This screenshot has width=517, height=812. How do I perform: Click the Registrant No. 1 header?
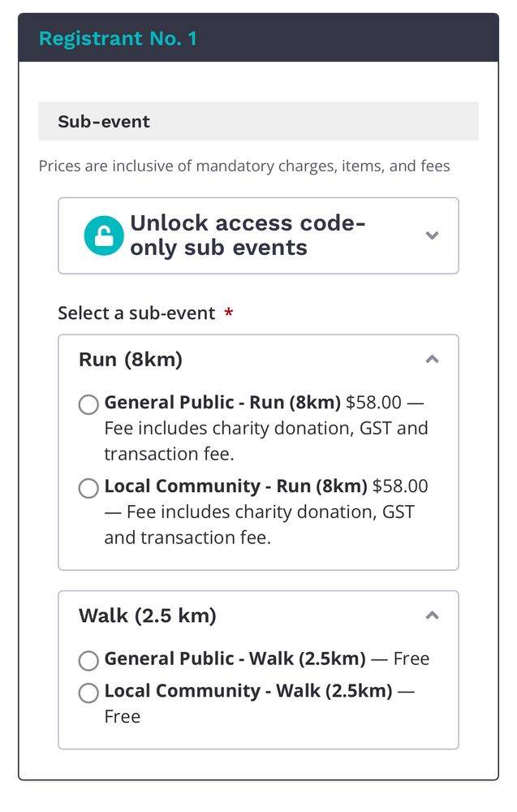tap(119, 38)
